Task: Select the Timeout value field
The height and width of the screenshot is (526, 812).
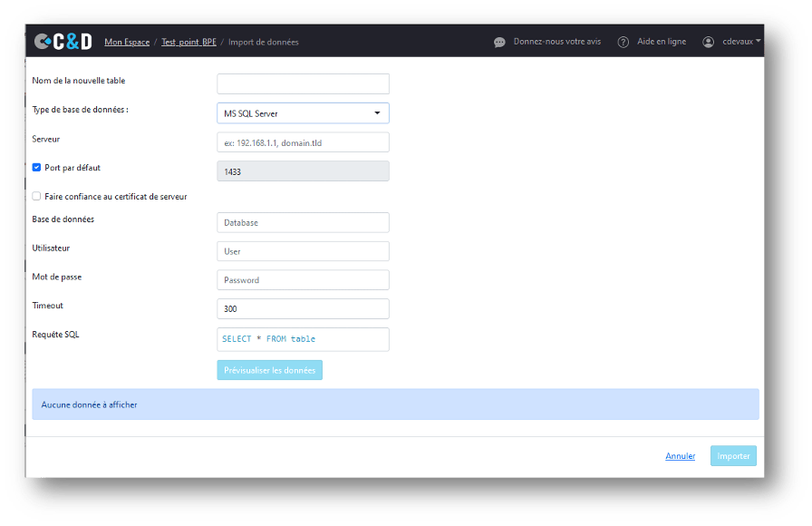Action: point(303,309)
